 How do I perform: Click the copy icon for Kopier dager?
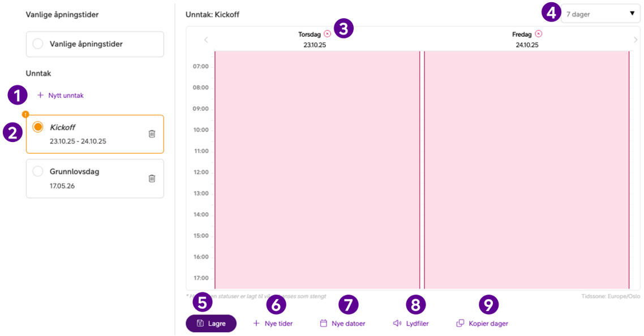click(461, 324)
